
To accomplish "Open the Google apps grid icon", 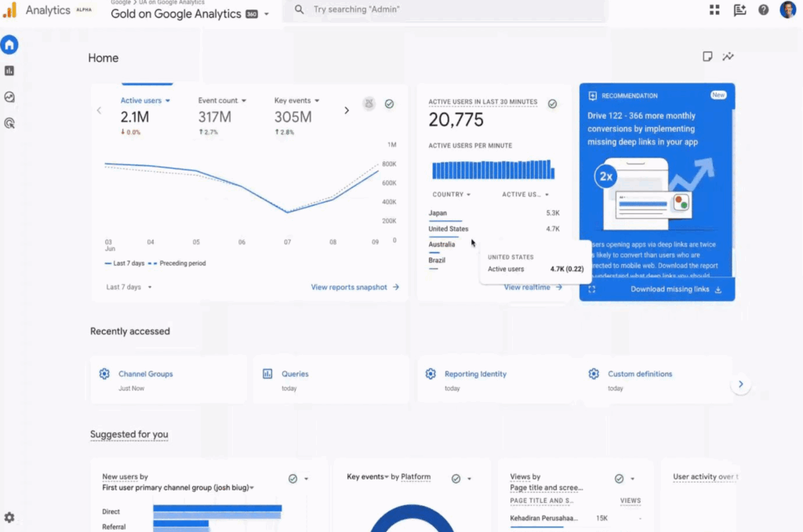I will [714, 10].
